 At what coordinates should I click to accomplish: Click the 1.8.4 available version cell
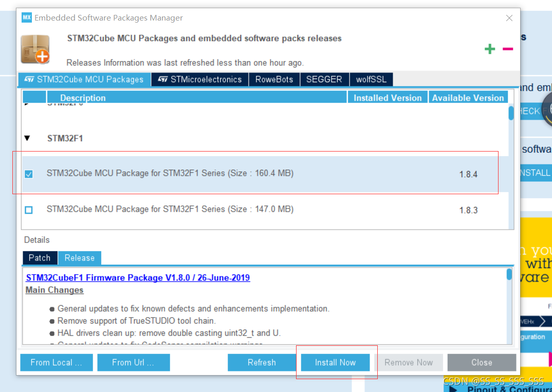(468, 174)
